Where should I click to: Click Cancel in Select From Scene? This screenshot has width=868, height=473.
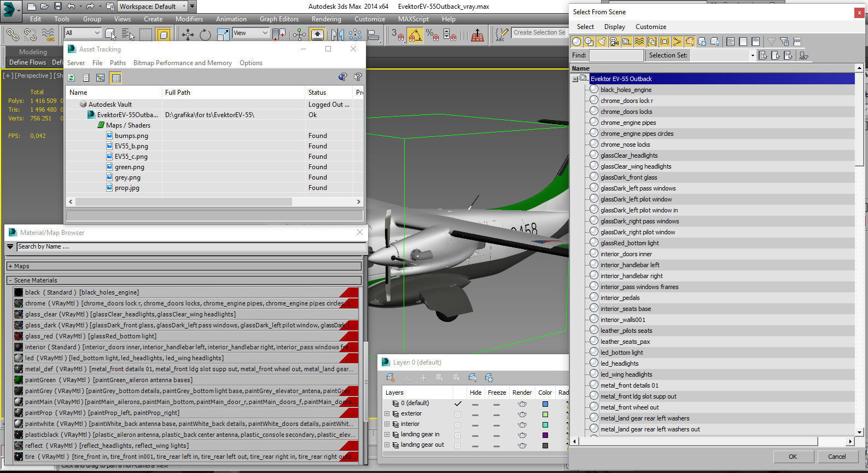(837, 457)
